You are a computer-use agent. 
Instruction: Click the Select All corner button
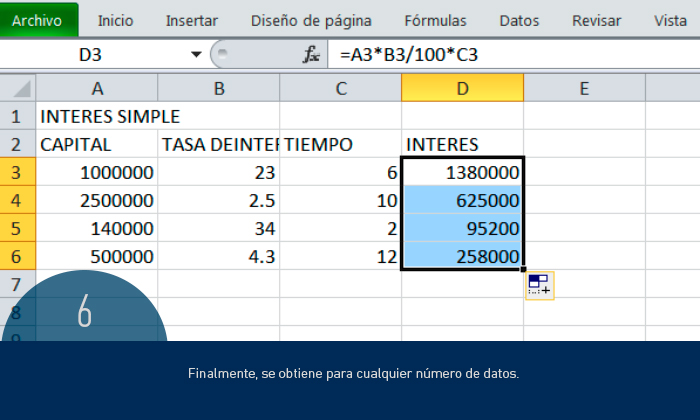(17, 89)
